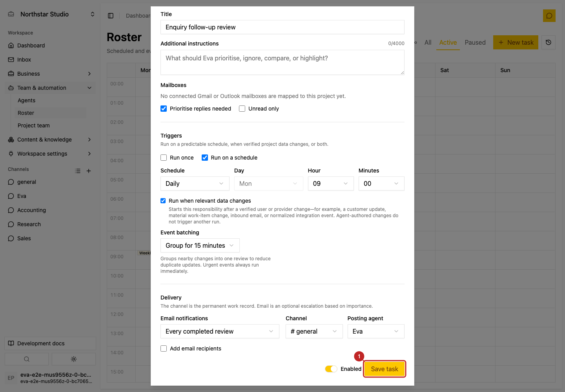Check Add email recipients
This screenshot has height=392, width=565.
164,348
